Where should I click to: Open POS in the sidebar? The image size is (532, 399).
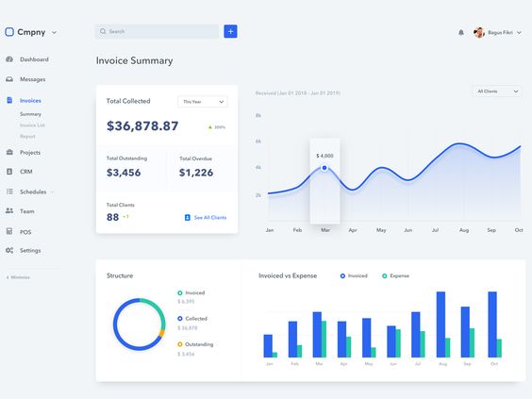[x=25, y=232]
